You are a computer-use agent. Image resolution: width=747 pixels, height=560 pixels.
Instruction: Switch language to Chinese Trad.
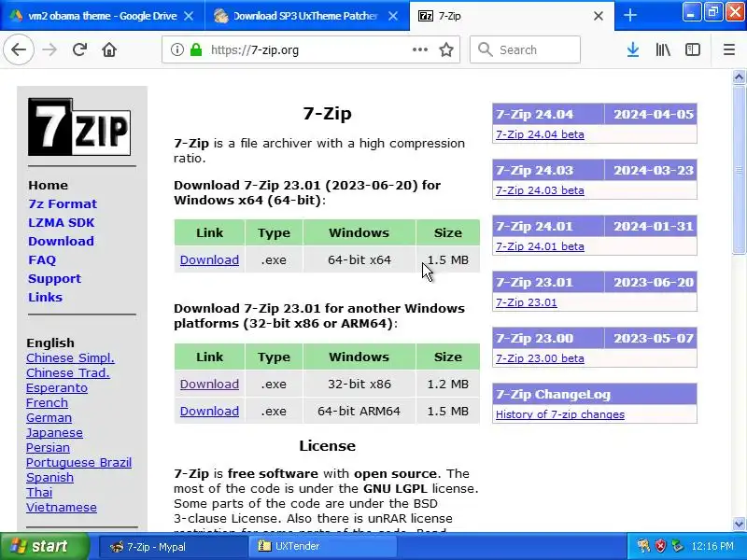[67, 372]
